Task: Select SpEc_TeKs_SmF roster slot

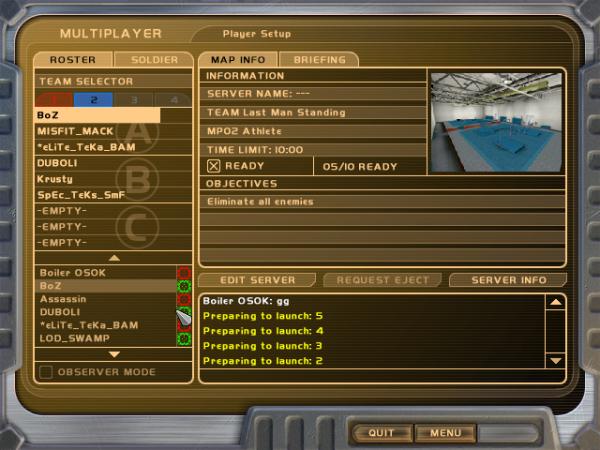Action: [113, 195]
